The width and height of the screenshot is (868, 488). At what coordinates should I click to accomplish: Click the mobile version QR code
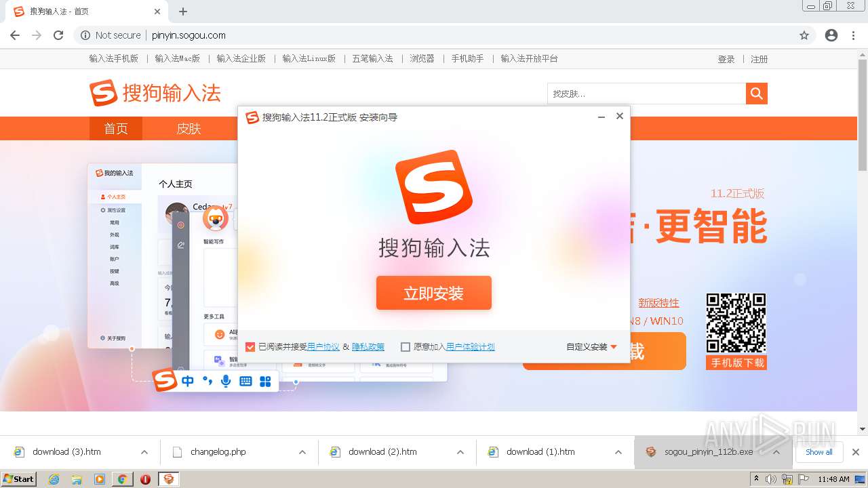click(x=736, y=323)
